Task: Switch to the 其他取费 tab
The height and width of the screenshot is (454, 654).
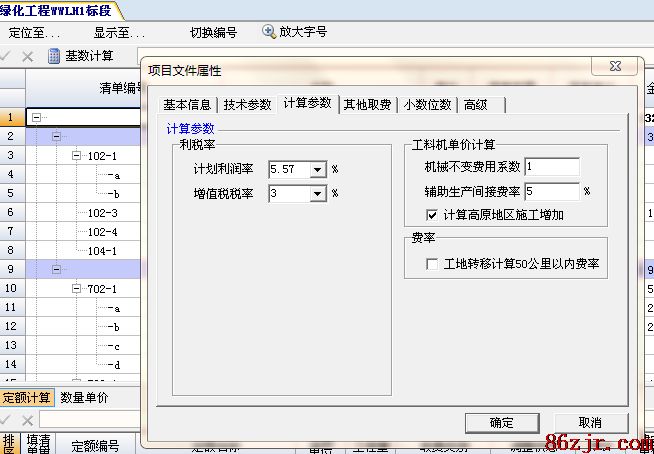Action: coord(367,104)
